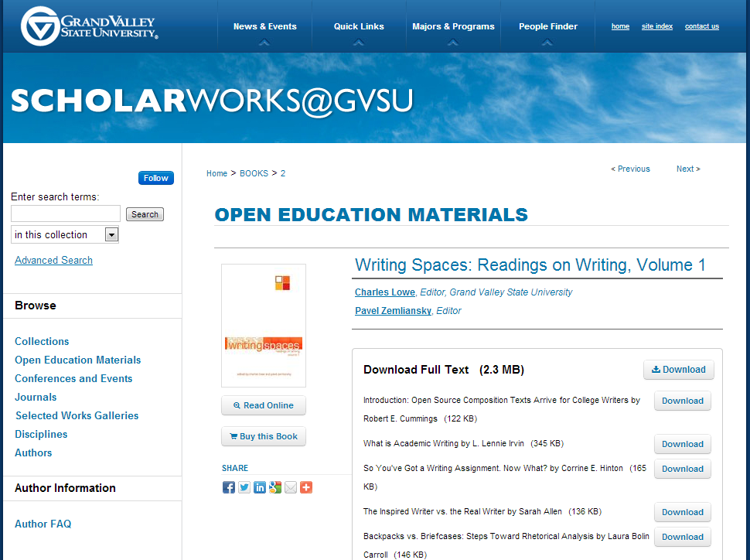Open more sharing options plus icon
Image resolution: width=750 pixels, height=560 pixels.
306,487
